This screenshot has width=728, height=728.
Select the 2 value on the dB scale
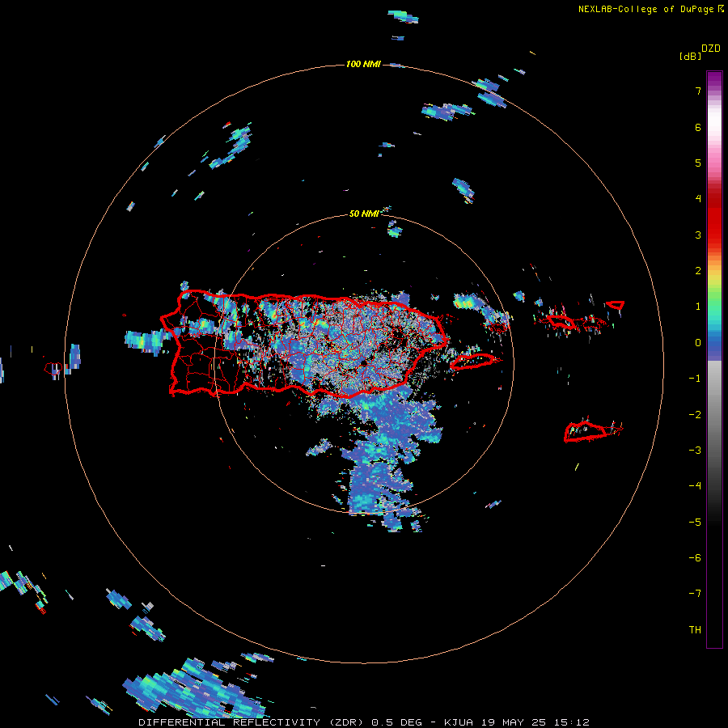pyautogui.click(x=698, y=271)
